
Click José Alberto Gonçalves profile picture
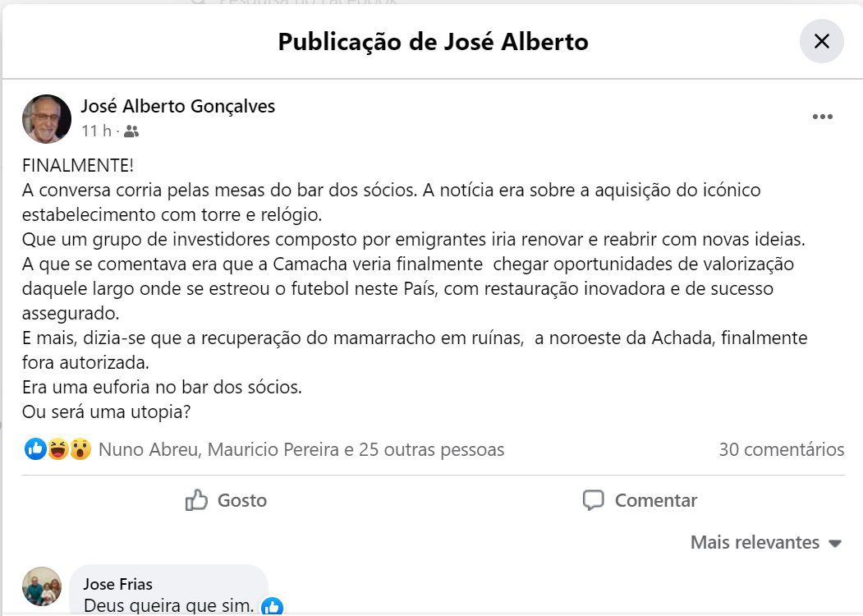click(46, 118)
